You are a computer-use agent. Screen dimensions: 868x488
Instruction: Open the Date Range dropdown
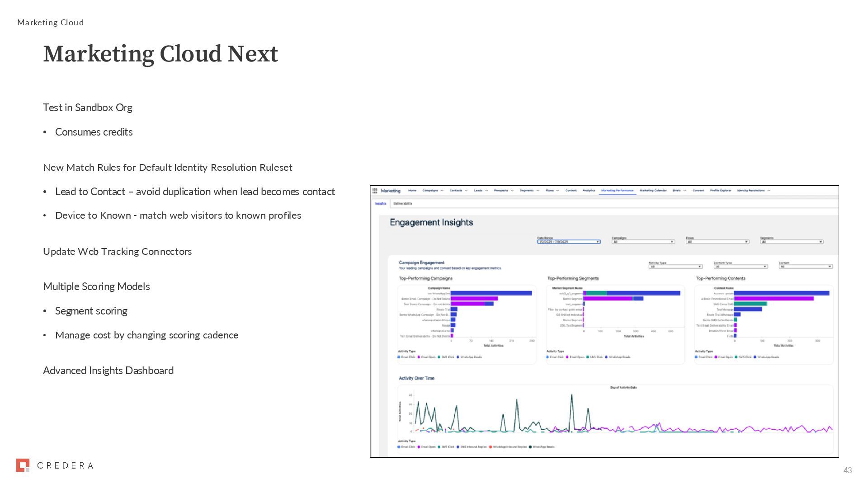pyautogui.click(x=569, y=242)
